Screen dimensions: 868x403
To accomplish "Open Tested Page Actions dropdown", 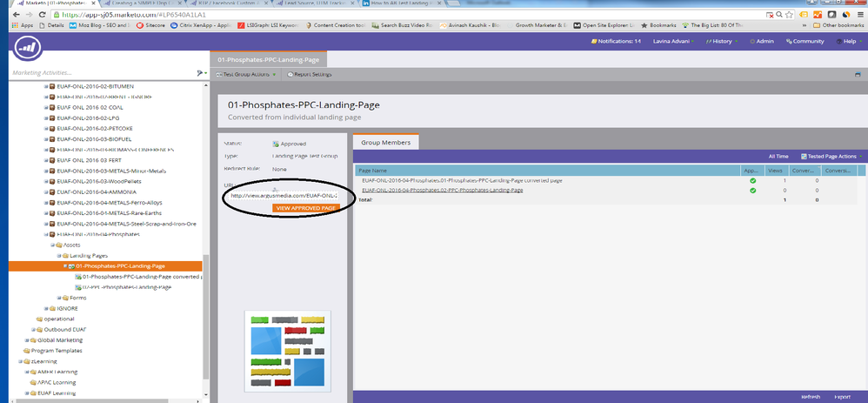I will point(833,156).
